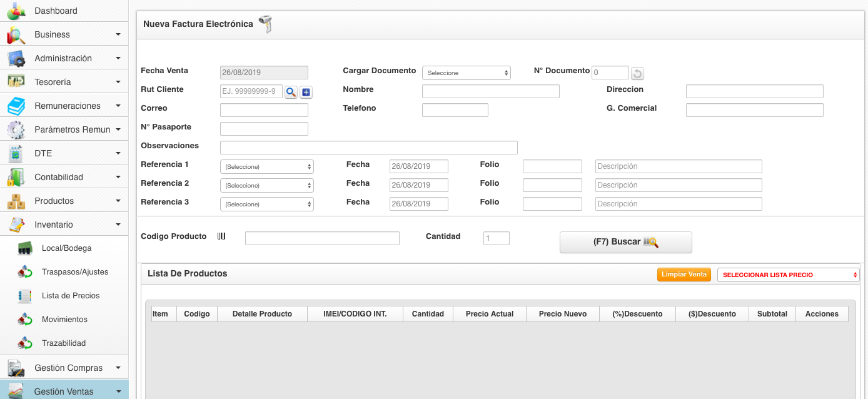Open the Referencia 3 dropdown
Viewport: 868px width, 399px height.
click(266, 205)
